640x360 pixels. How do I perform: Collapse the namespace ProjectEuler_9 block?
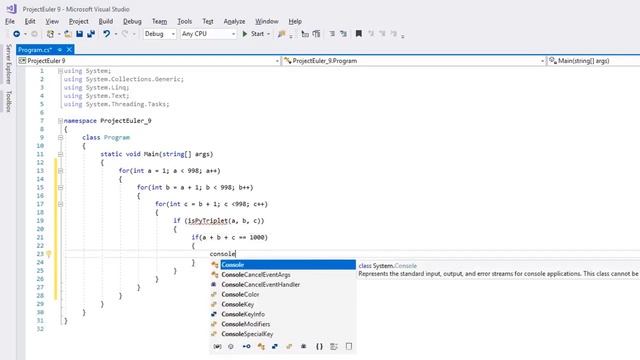pyautogui.click(x=60, y=121)
